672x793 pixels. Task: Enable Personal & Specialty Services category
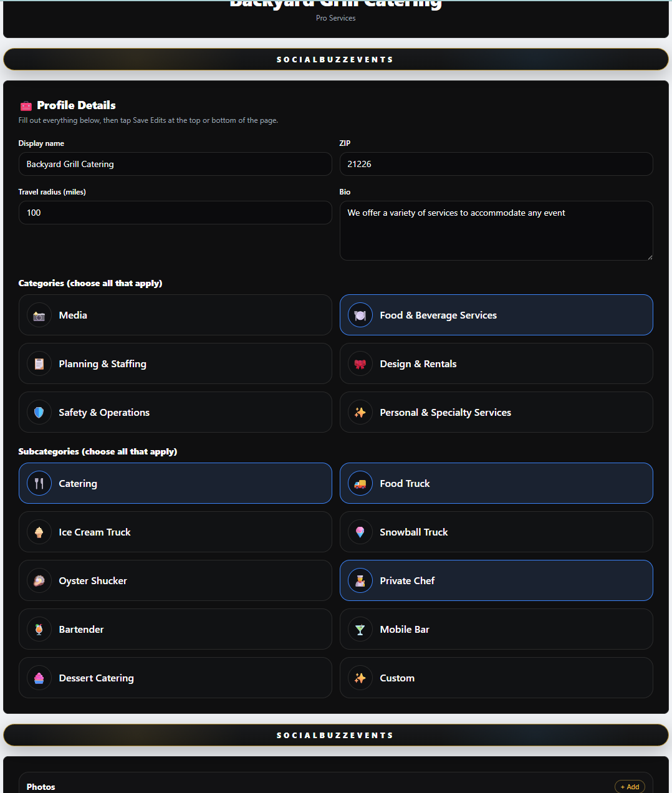496,412
